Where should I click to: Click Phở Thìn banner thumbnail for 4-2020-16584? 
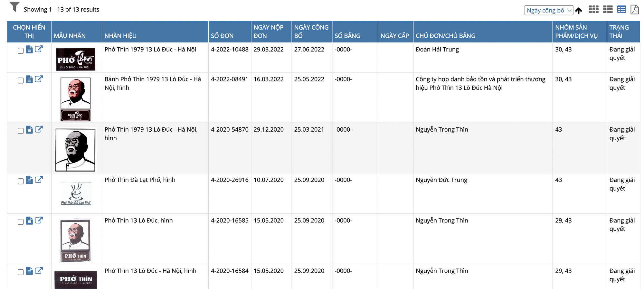pyautogui.click(x=76, y=280)
